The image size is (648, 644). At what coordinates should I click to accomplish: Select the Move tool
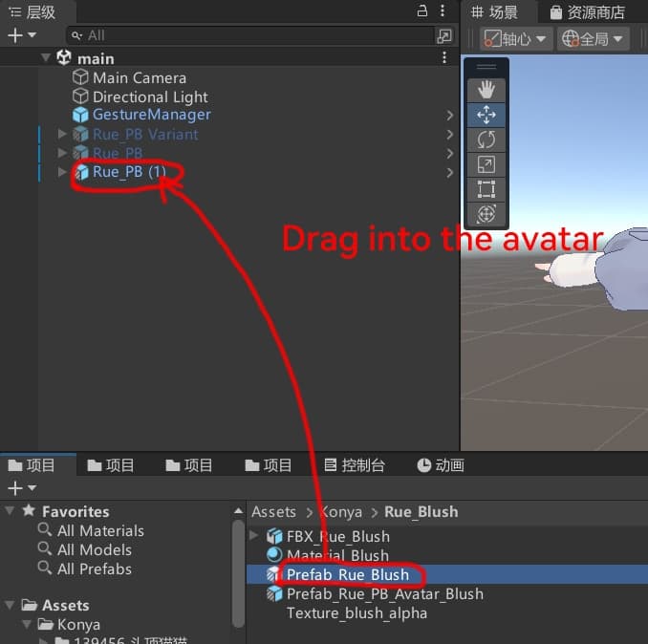[486, 115]
